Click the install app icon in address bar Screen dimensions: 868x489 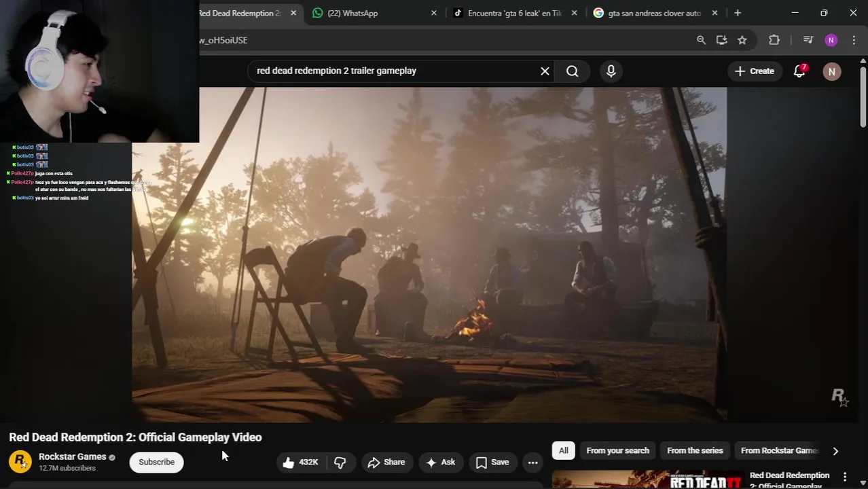(721, 40)
